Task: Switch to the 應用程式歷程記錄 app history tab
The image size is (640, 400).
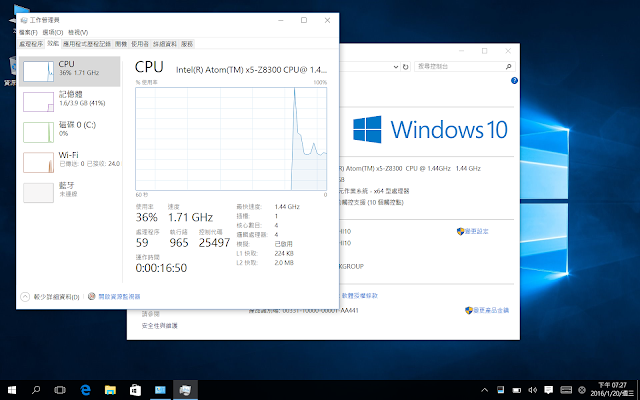Action: pyautogui.click(x=87, y=44)
